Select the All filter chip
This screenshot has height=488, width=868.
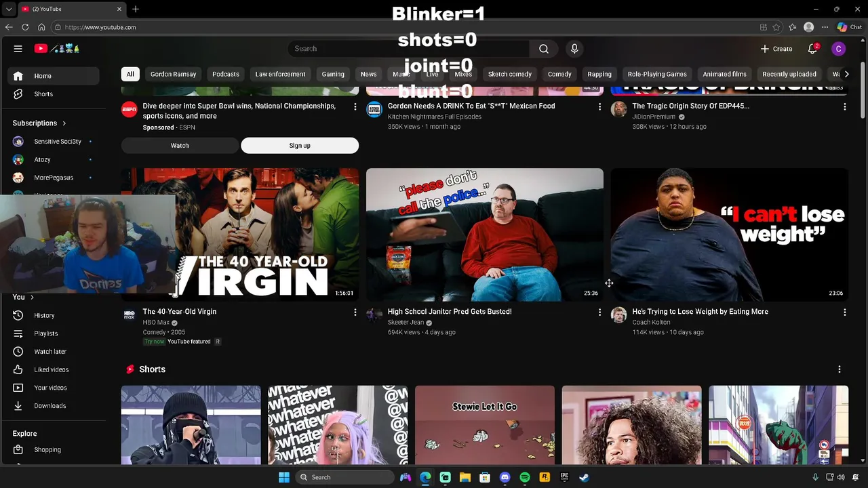[x=130, y=74]
